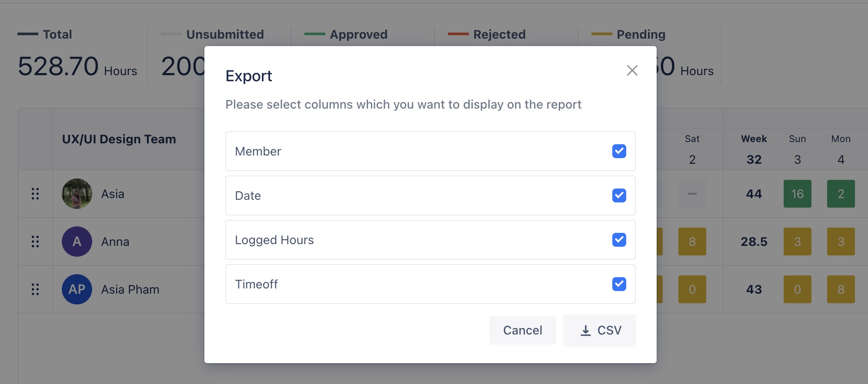Select Asia's green 16 hours Sunday cell
The height and width of the screenshot is (384, 868).
pos(797,194)
